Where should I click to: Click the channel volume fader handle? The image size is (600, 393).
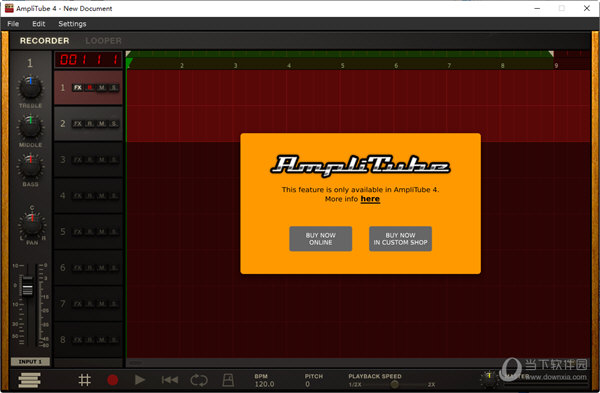click(28, 287)
